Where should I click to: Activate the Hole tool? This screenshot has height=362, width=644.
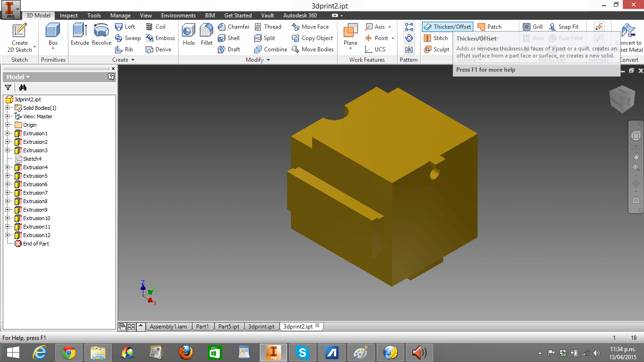point(189,34)
